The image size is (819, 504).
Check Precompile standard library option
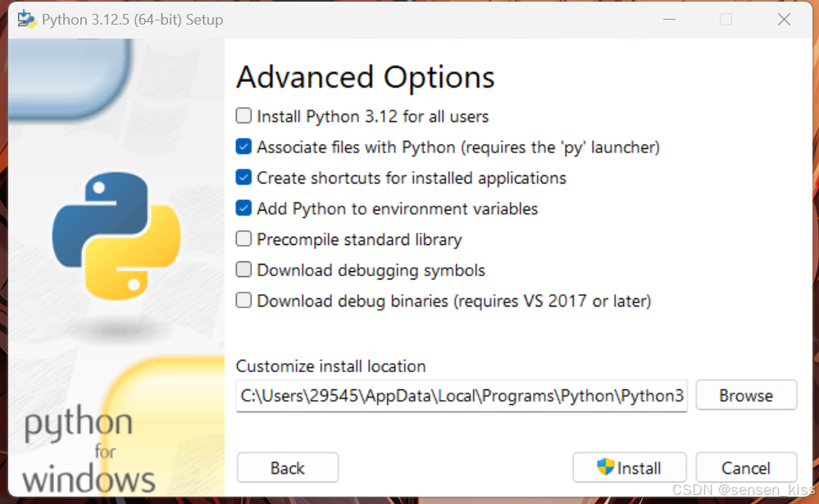pos(243,239)
